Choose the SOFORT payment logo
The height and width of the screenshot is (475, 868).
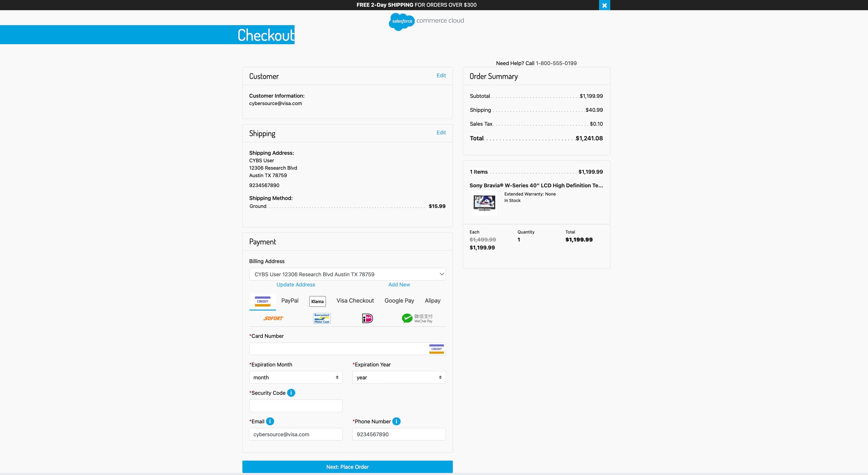(x=273, y=318)
